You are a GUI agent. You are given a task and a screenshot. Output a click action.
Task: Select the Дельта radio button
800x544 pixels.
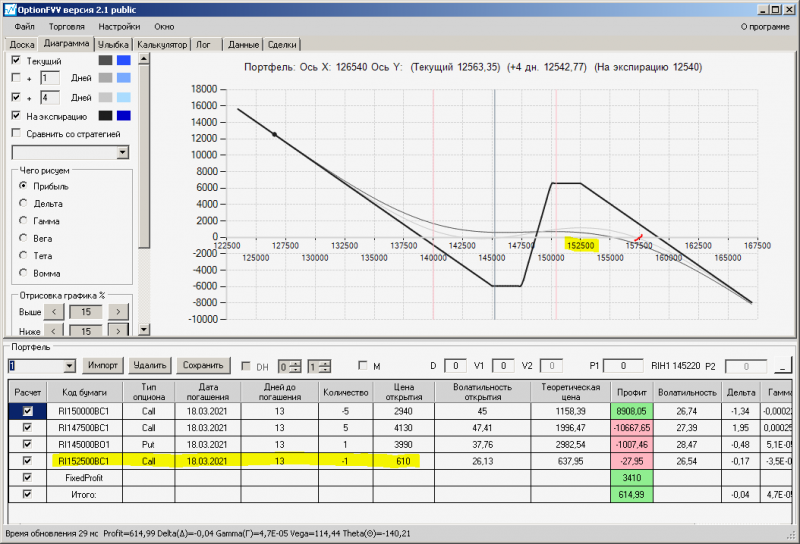pyautogui.click(x=23, y=203)
